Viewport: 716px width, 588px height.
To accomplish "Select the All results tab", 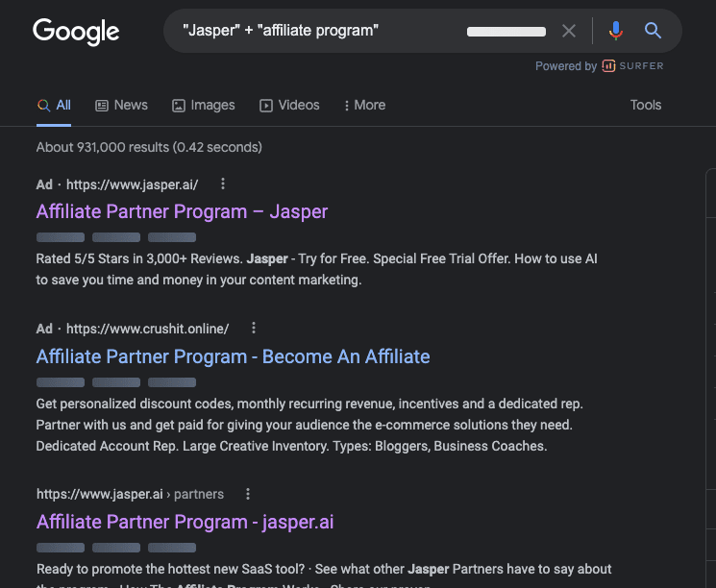I will pos(54,105).
